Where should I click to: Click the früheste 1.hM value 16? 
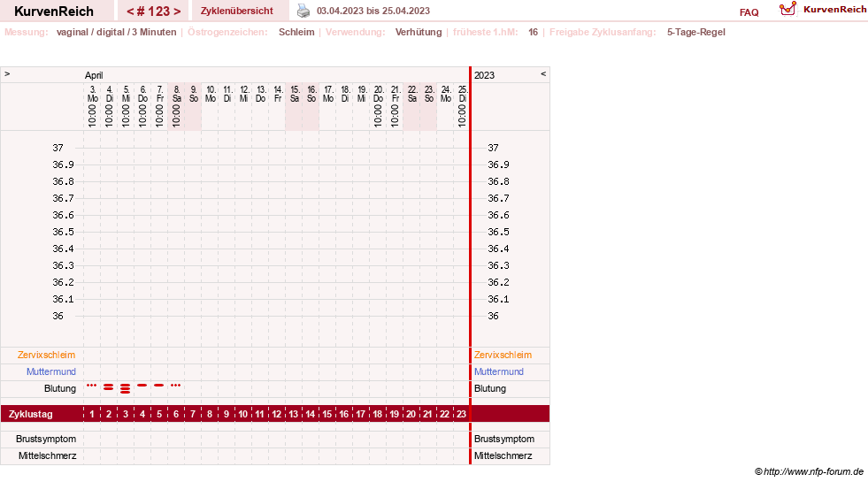click(x=533, y=32)
